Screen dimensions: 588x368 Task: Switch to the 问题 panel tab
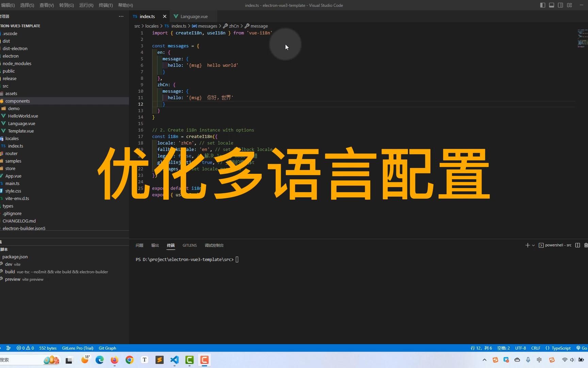click(x=139, y=245)
